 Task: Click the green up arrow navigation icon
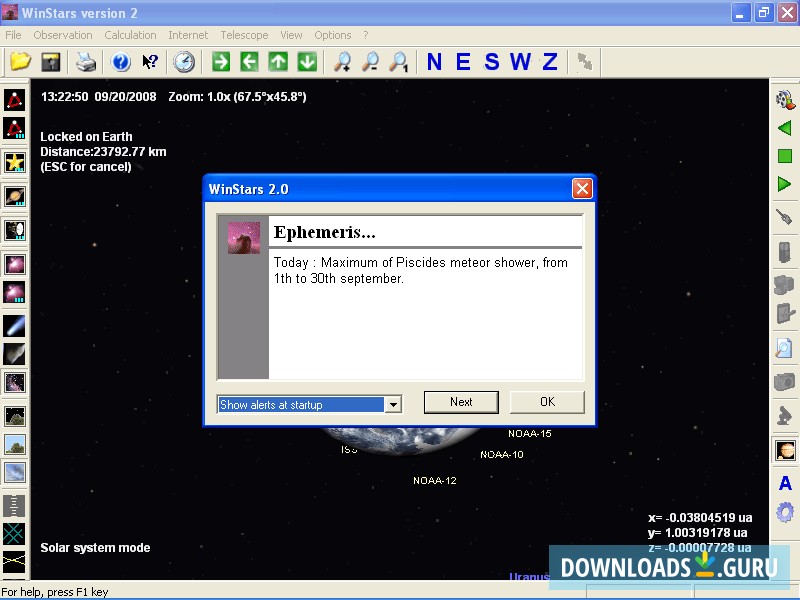coord(279,61)
